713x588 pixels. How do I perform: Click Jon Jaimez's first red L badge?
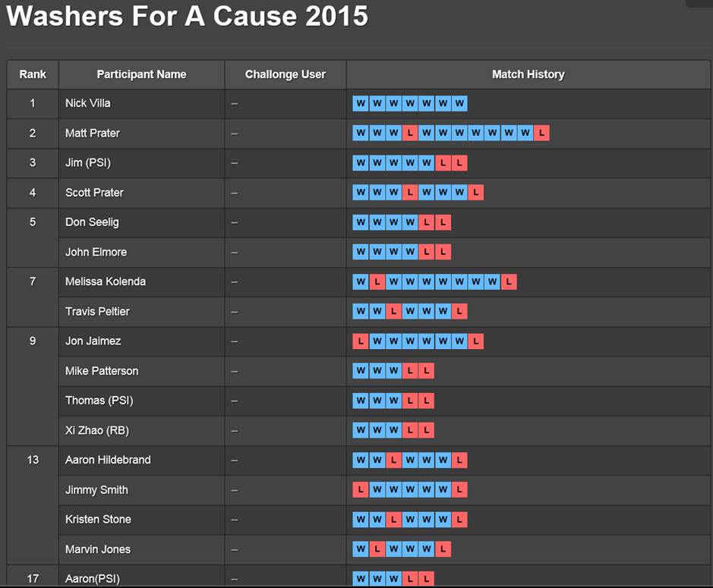pyautogui.click(x=361, y=341)
